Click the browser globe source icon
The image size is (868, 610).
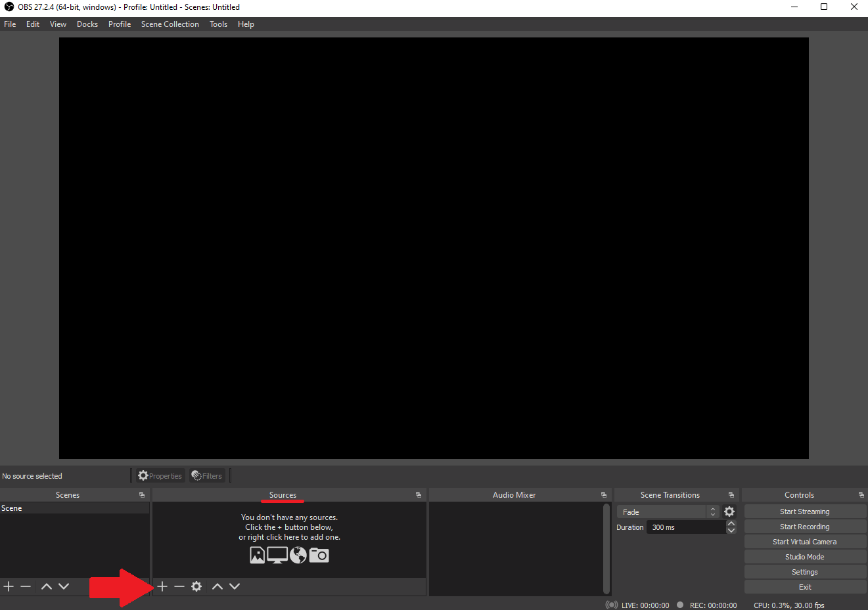[x=298, y=556]
